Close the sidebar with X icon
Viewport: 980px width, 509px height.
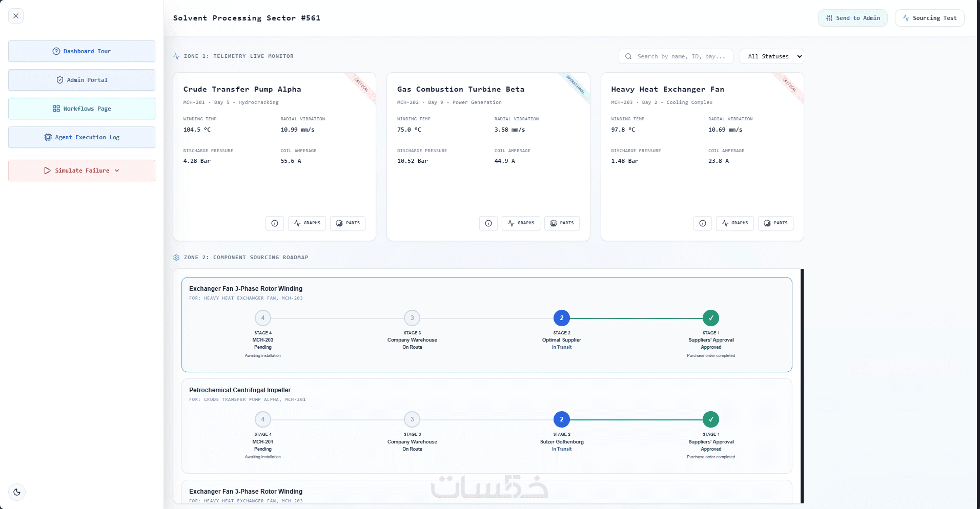(x=16, y=16)
